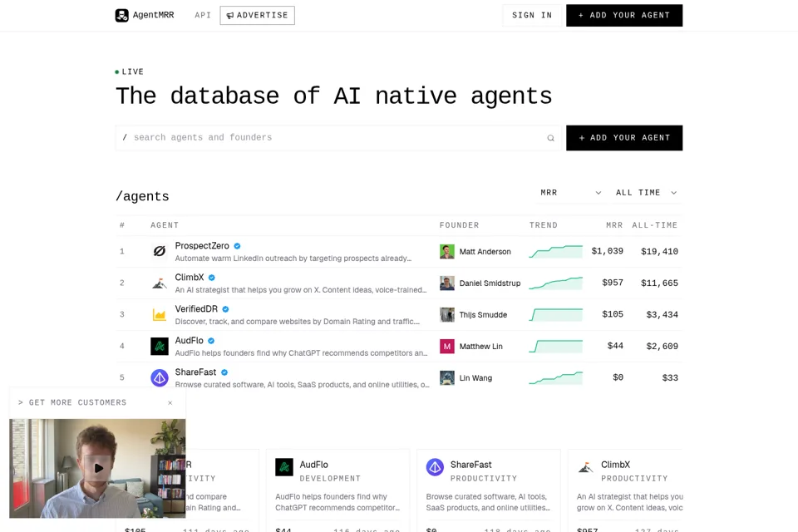Click the AgentMRR logo icon
798x532 pixels.
point(121,15)
